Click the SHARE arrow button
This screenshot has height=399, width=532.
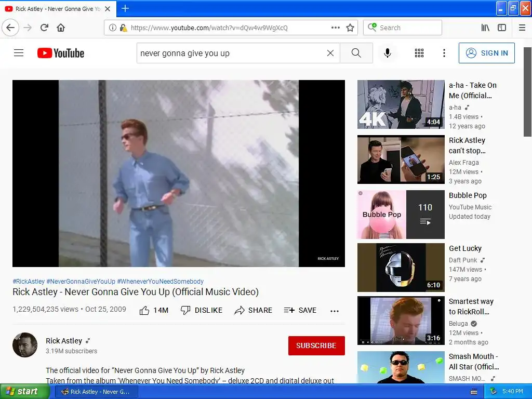point(254,310)
